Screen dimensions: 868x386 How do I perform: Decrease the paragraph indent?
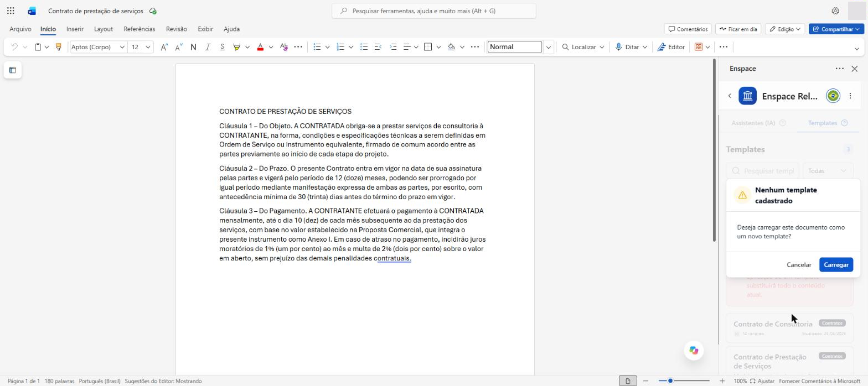coord(378,47)
